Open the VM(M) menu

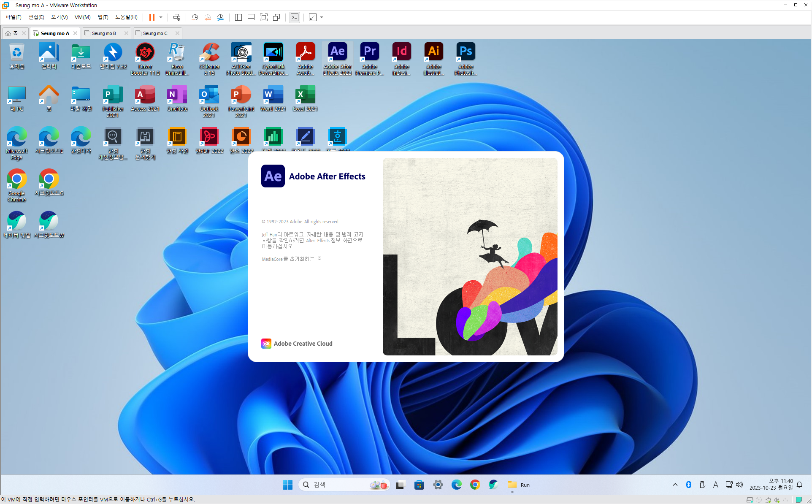pos(82,17)
